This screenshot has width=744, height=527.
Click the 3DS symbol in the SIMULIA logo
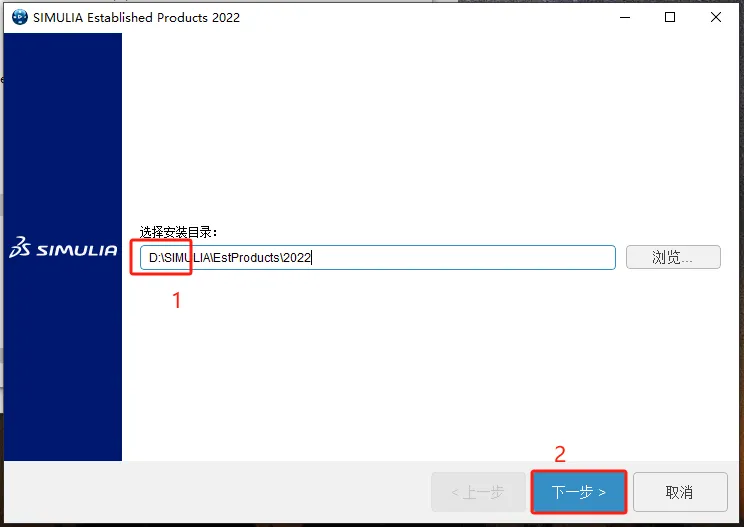[20, 247]
